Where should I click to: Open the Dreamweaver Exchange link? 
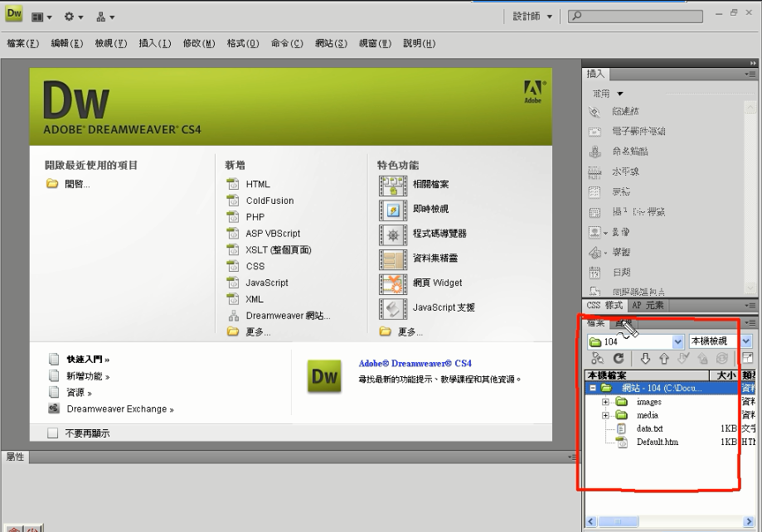point(120,409)
